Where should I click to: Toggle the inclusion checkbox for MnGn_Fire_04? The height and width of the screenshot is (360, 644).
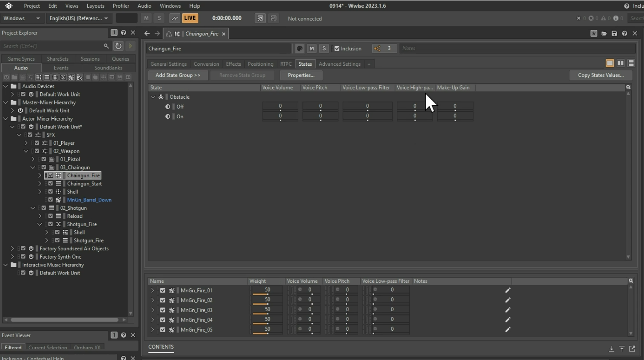click(x=163, y=320)
